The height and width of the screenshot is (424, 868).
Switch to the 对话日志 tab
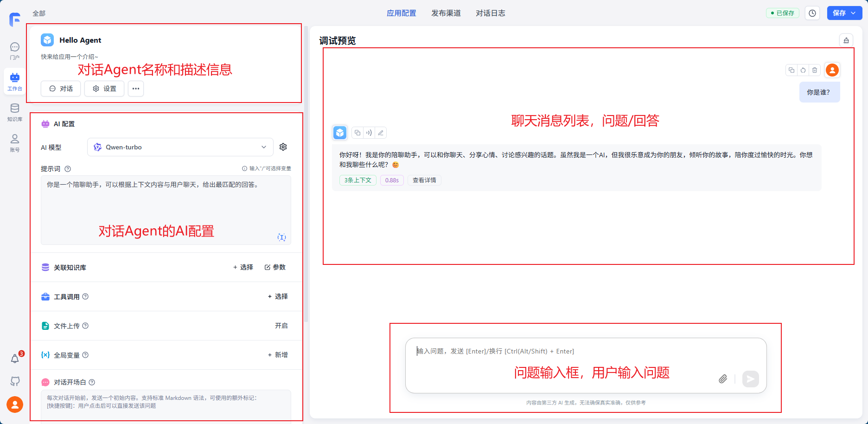490,13
